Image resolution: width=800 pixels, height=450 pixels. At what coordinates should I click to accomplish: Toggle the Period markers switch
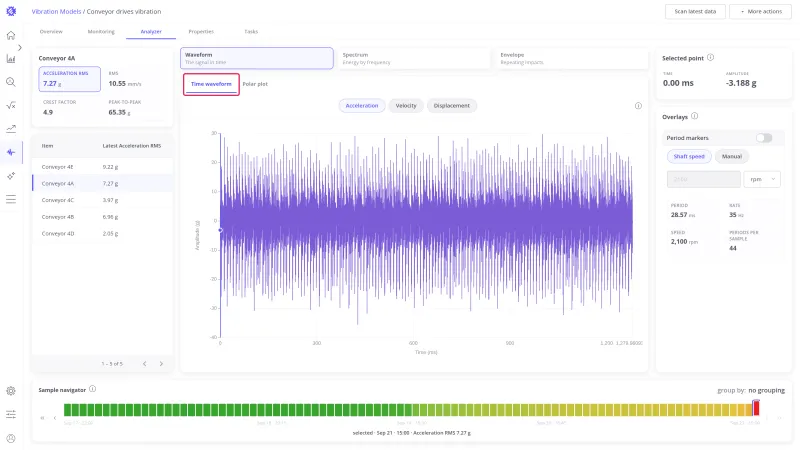coord(764,138)
